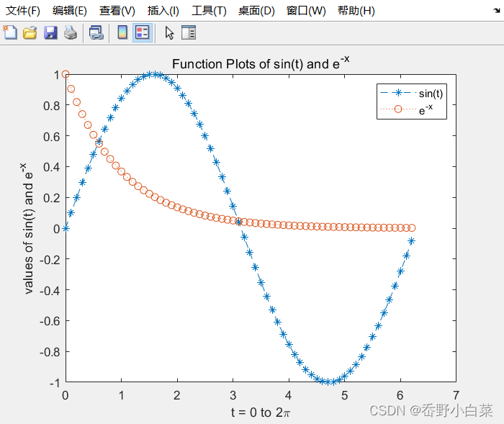Click the x-axis tick label 7

(x=456, y=395)
